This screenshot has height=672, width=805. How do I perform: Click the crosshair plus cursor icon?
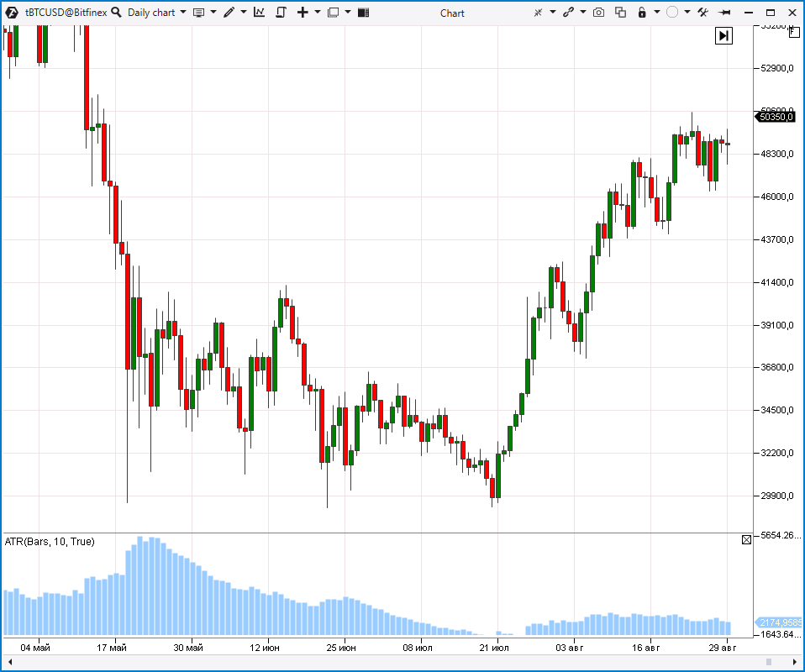[x=303, y=13]
